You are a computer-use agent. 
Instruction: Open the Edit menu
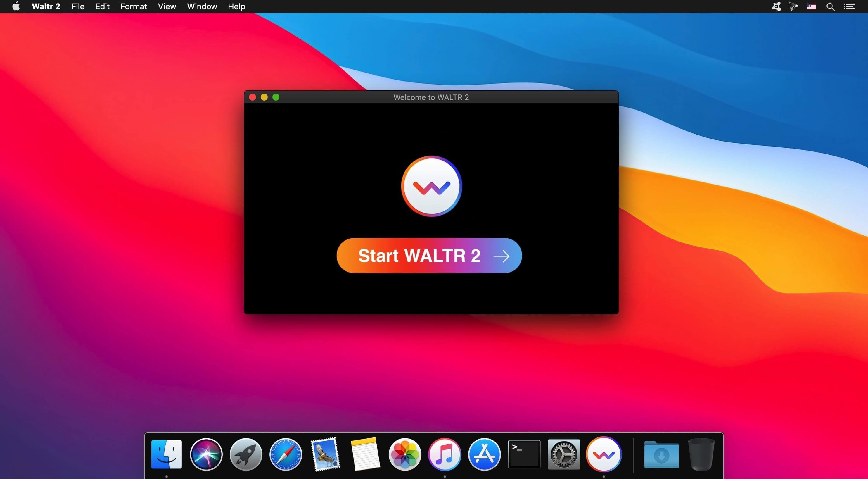coord(102,6)
